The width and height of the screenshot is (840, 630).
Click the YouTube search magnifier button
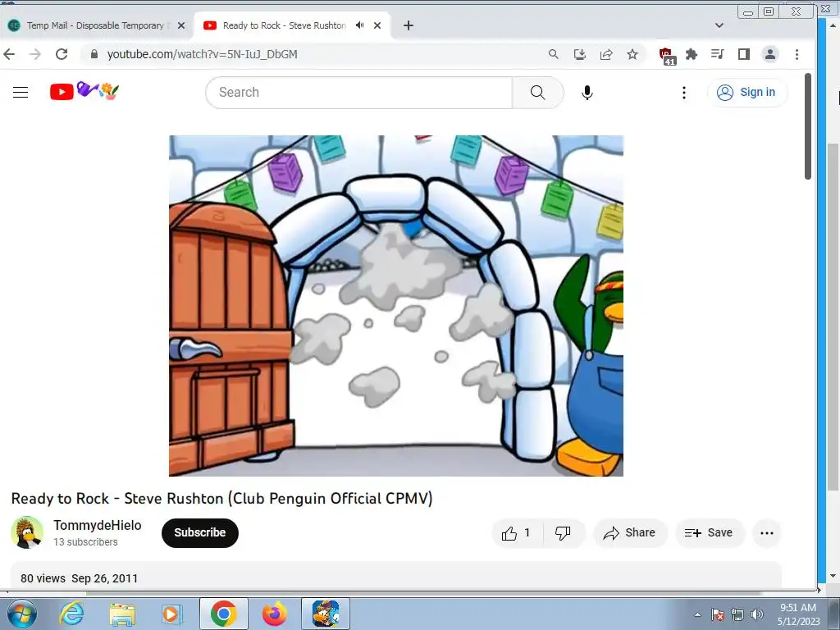click(538, 92)
